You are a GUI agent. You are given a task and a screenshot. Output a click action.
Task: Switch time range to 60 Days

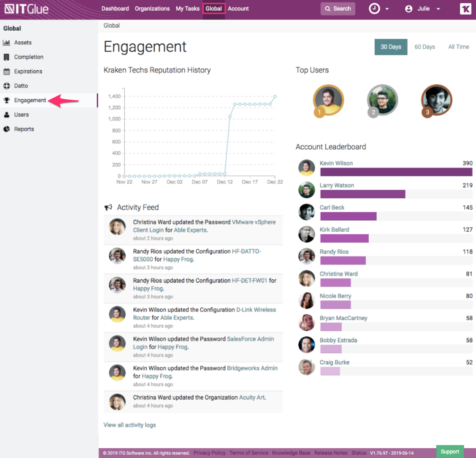[x=424, y=47]
